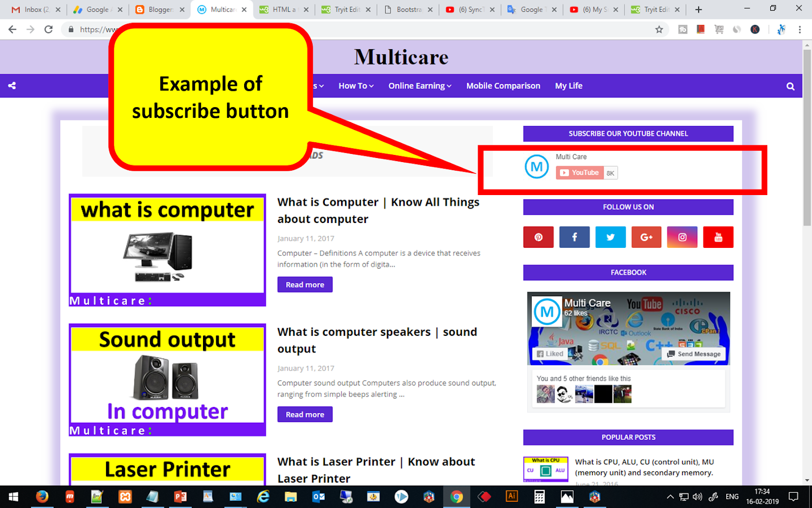Click the browser forward arrow
Image resolution: width=812 pixels, height=508 pixels.
(x=30, y=29)
